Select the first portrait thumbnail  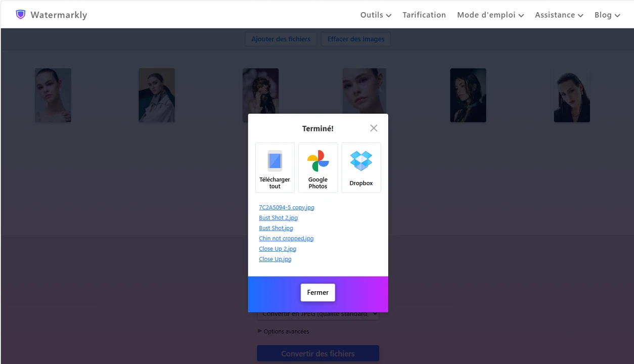(x=53, y=96)
